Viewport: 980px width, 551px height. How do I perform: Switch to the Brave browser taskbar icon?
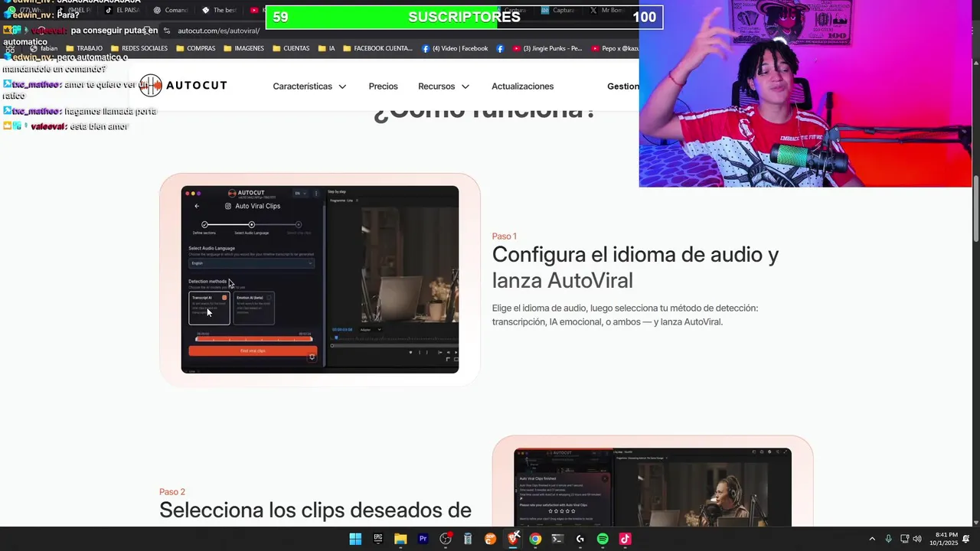tap(513, 539)
